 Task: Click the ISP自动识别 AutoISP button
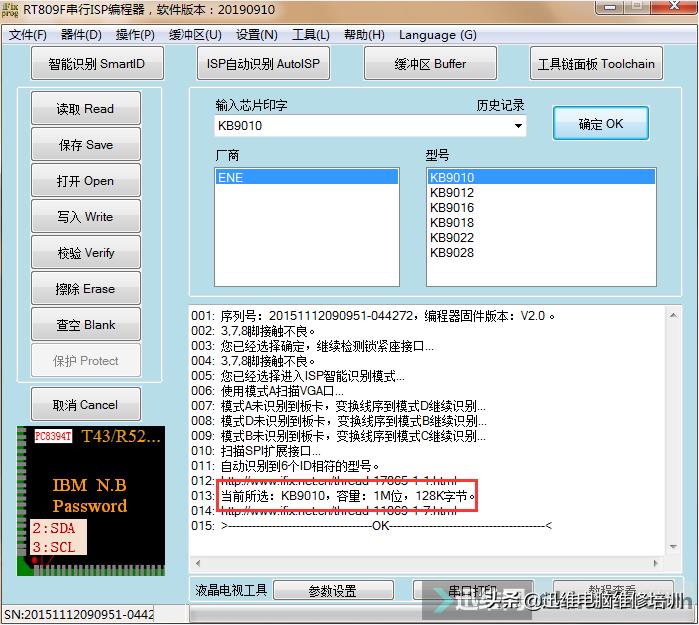263,63
